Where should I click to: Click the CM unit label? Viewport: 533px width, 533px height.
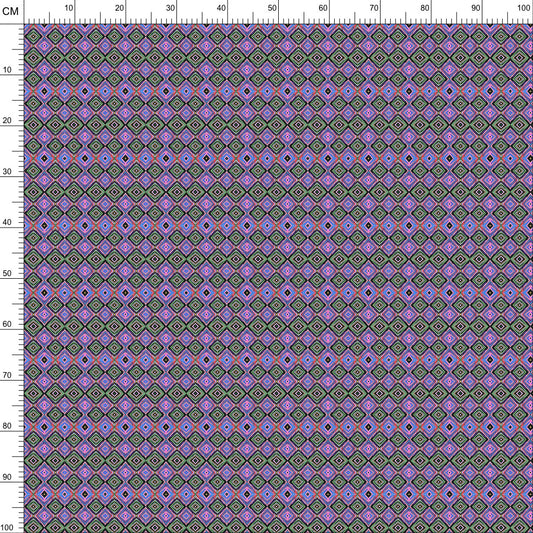pyautogui.click(x=10, y=11)
